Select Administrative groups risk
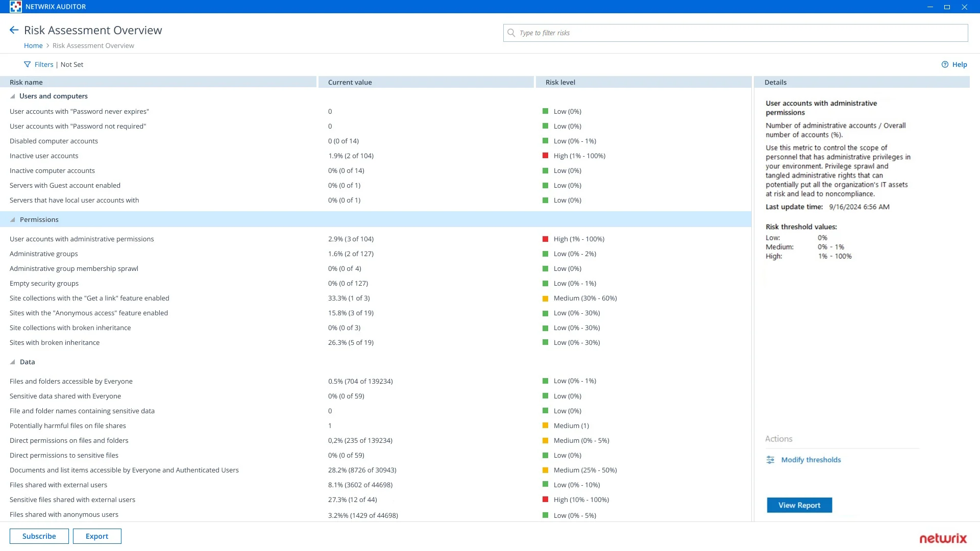 pos(44,254)
